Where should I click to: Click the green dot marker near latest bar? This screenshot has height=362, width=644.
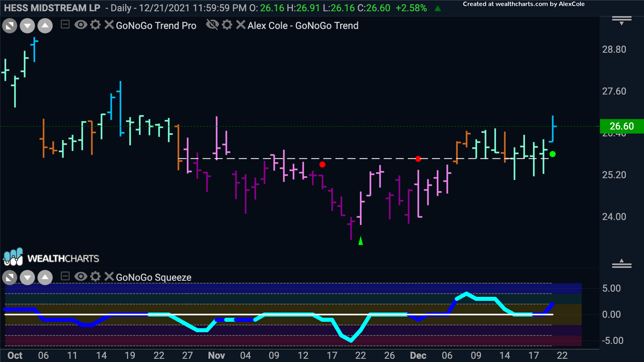pos(553,154)
